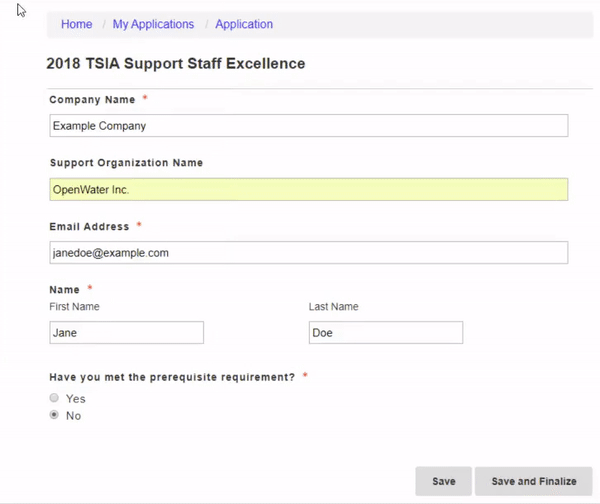Click the Application breadcrumb link

[x=244, y=24]
